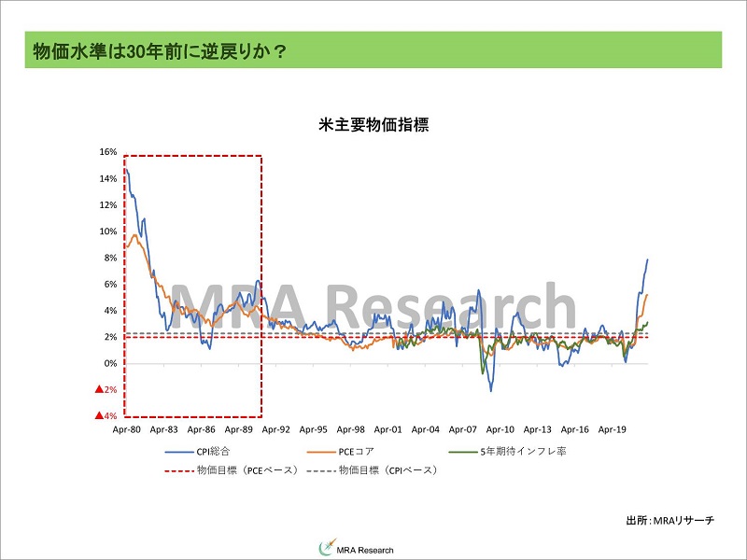Click the Apr-80 x-axis label

tap(127, 429)
